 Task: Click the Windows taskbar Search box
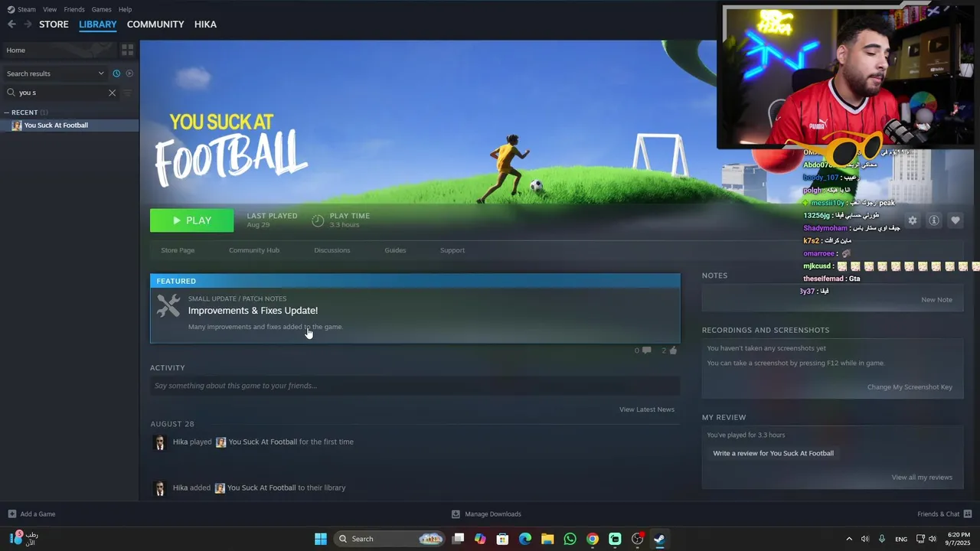coord(390,539)
